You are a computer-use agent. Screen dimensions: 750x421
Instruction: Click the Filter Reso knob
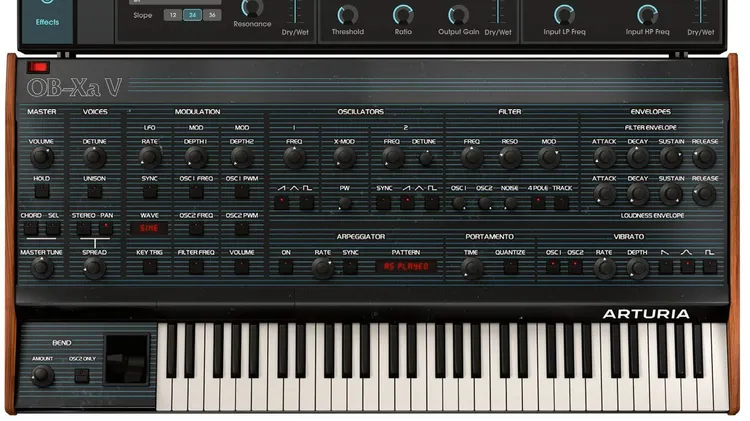pos(510,157)
